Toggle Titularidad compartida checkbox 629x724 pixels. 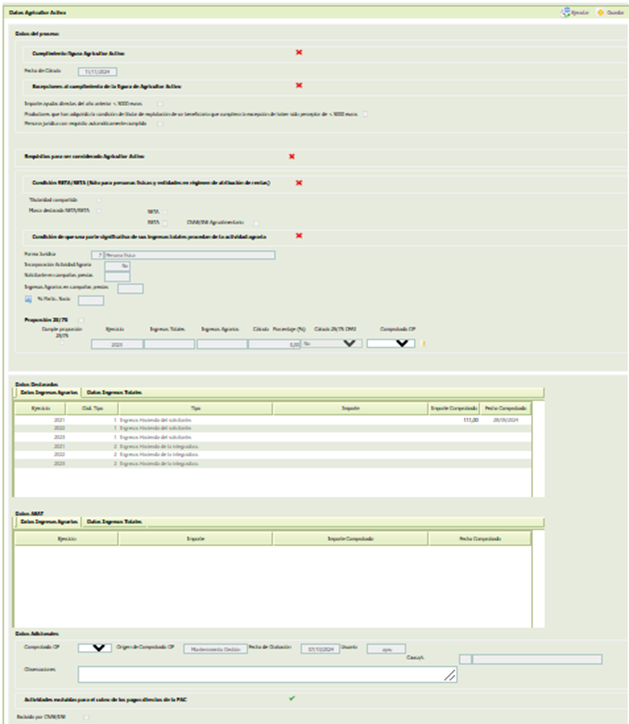[98, 200]
